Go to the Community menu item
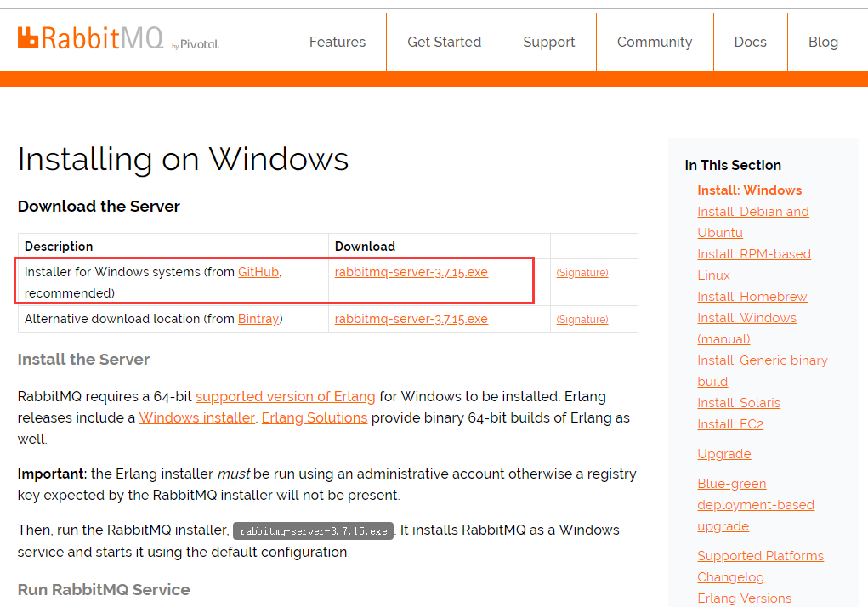The height and width of the screenshot is (607, 868). coord(655,42)
